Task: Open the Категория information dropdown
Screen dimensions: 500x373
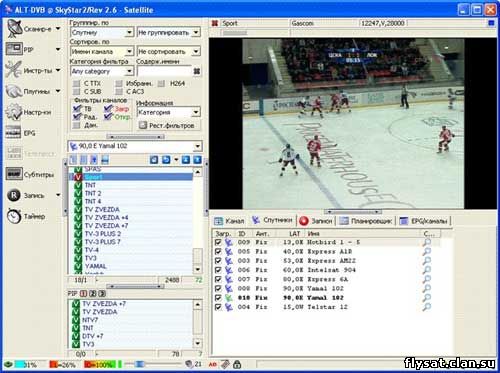Action: pos(196,112)
